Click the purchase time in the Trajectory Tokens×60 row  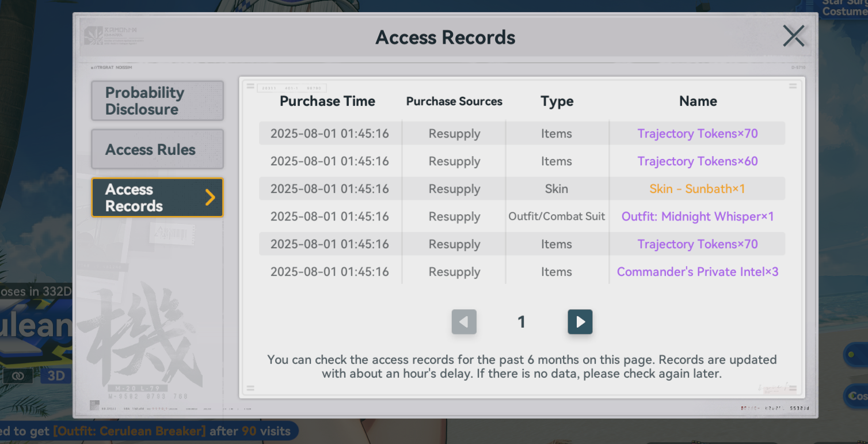click(330, 161)
